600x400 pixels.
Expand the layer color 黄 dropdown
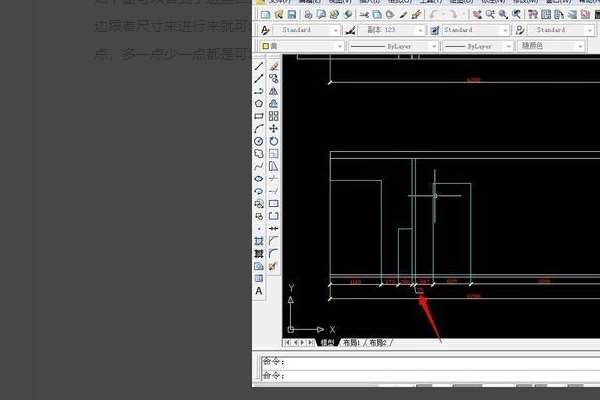pos(302,46)
